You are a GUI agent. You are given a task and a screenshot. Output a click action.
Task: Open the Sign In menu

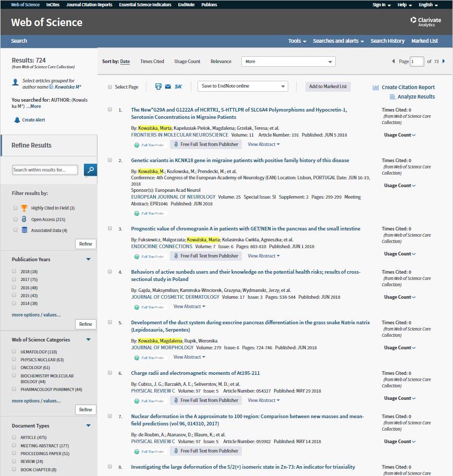tap(382, 5)
